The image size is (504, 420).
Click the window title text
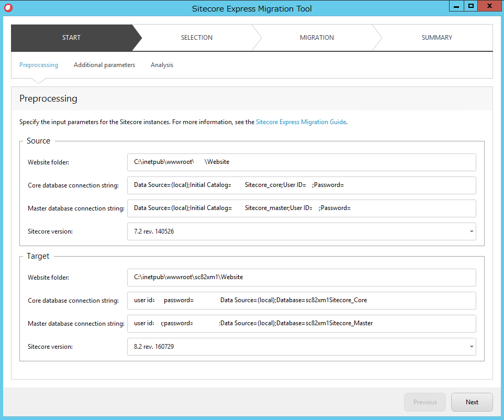(x=252, y=9)
